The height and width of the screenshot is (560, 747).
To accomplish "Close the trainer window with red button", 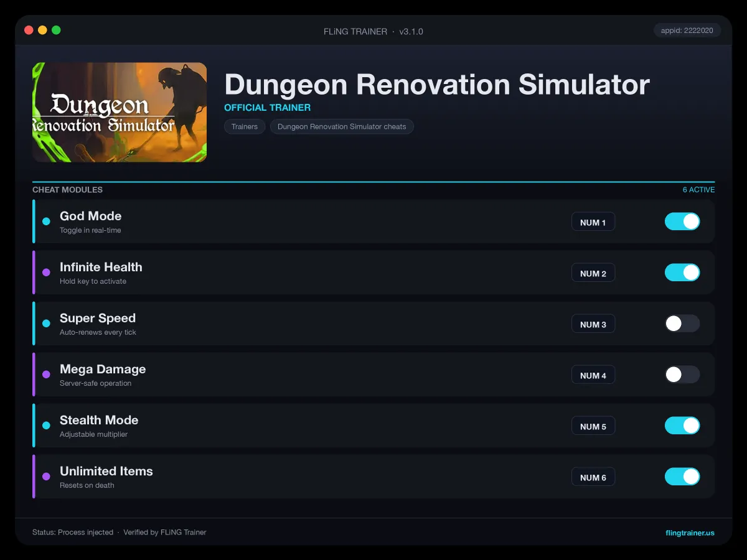I will tap(29, 30).
